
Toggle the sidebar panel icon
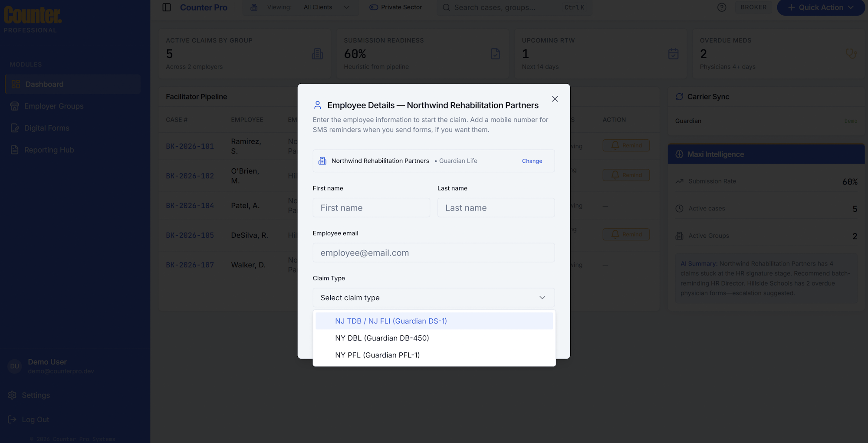(167, 7)
